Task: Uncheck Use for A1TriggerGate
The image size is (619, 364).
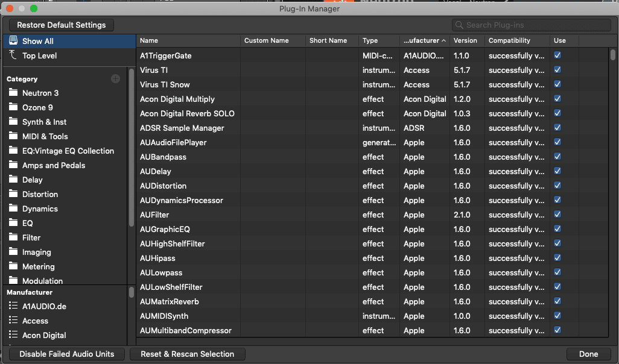Action: coord(557,55)
